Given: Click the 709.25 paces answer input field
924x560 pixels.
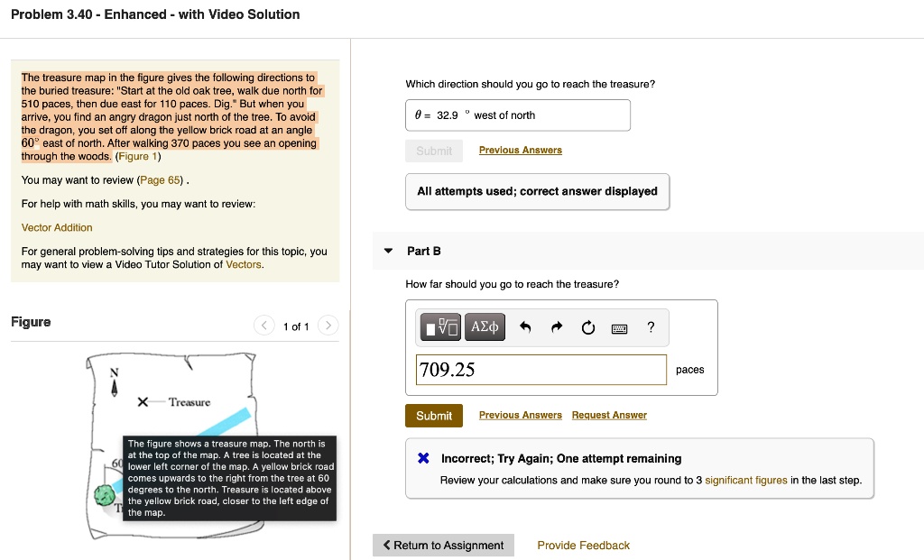Looking at the screenshot, I should tap(541, 370).
